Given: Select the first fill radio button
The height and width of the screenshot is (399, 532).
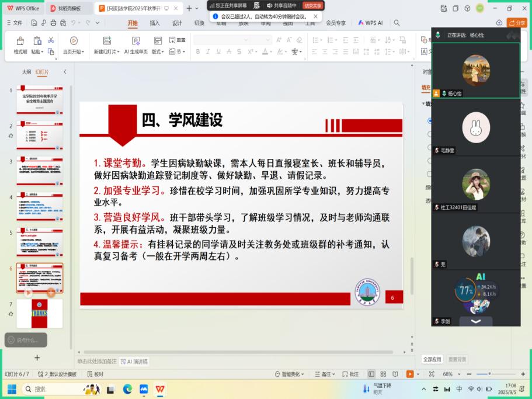Looking at the screenshot, I should (430, 121).
